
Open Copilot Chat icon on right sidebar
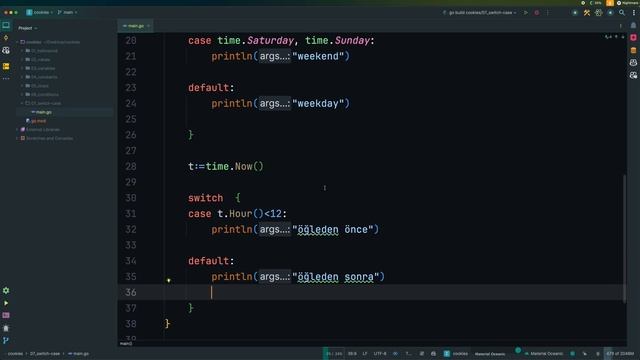[633, 62]
